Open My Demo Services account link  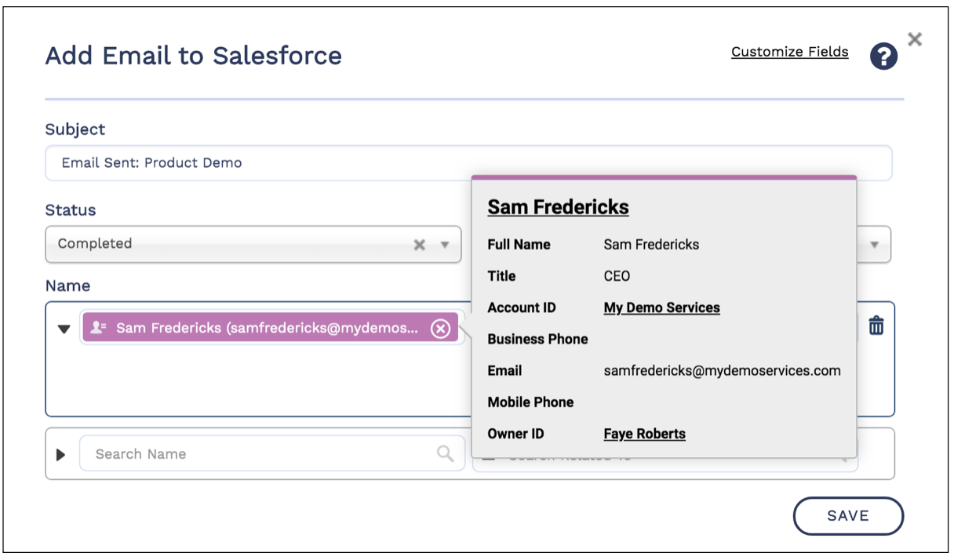coord(661,307)
